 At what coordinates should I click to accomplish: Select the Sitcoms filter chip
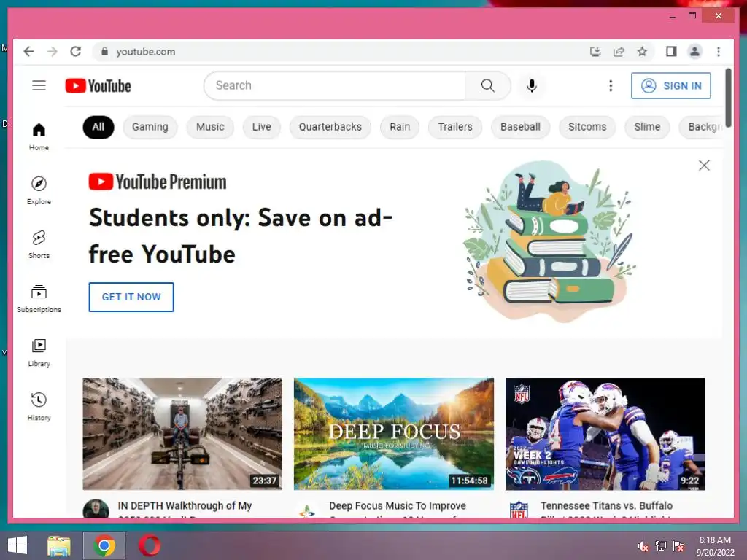coord(587,127)
